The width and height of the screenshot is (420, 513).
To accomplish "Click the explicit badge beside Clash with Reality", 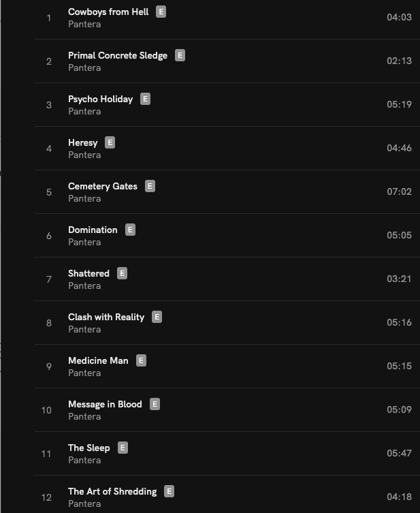I will 157,317.
